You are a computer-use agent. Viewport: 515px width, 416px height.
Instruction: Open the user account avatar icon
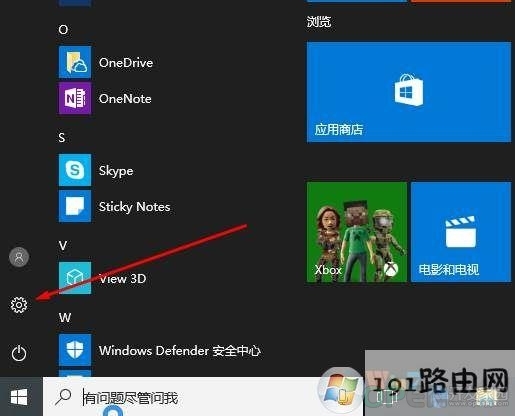point(19,257)
